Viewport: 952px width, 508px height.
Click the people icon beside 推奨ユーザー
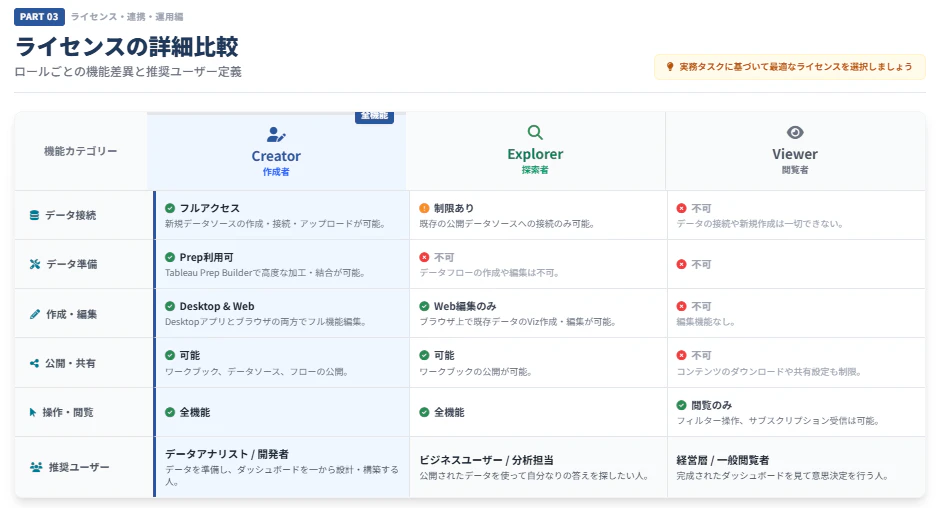(x=36, y=467)
